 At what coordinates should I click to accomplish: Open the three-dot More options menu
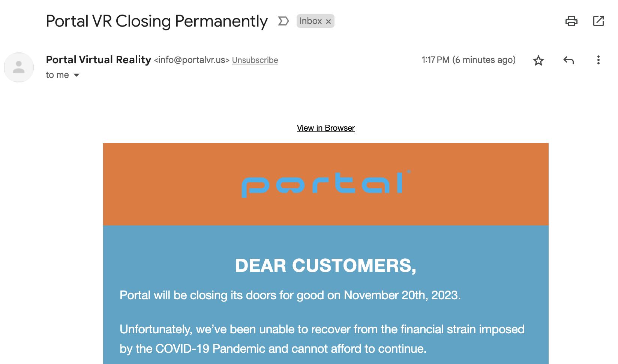[598, 60]
